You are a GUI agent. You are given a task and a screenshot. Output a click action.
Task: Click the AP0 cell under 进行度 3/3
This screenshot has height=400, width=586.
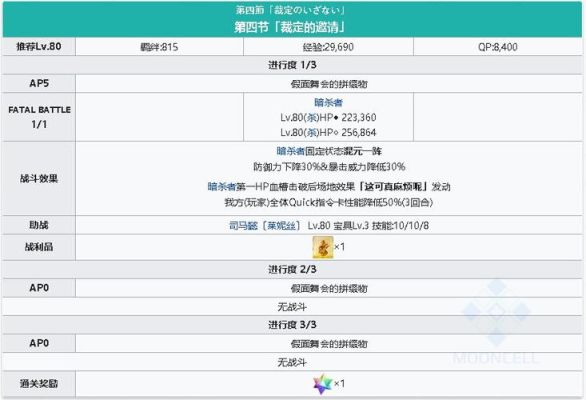pos(39,343)
